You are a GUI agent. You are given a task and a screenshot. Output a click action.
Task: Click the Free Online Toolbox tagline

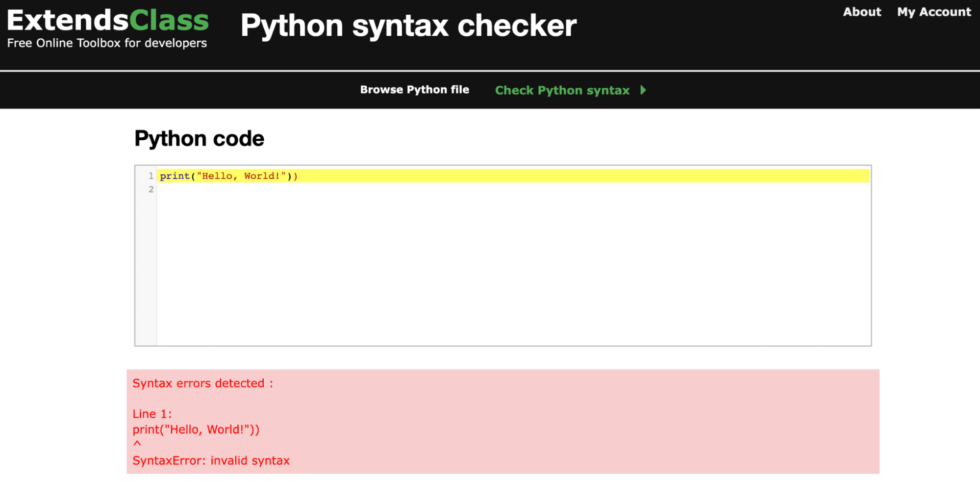(107, 43)
